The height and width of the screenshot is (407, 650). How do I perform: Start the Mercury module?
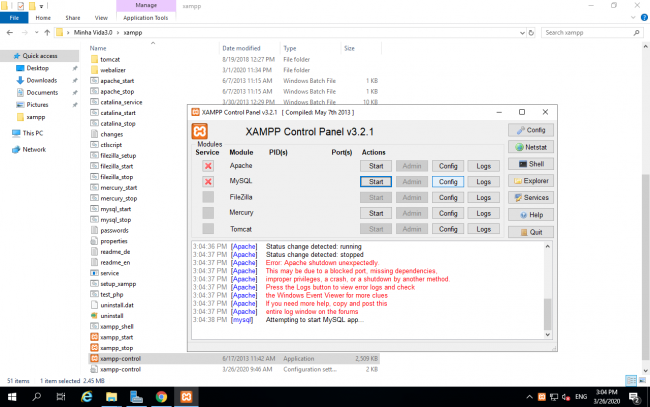pyautogui.click(x=376, y=213)
